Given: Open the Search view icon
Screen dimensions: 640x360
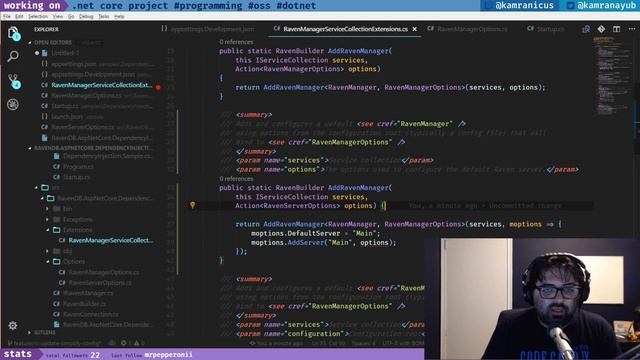Looking at the screenshot, I should point(13,56).
